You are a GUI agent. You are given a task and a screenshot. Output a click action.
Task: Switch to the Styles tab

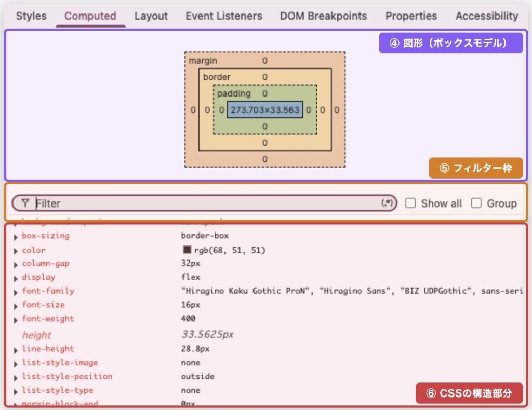coord(31,16)
